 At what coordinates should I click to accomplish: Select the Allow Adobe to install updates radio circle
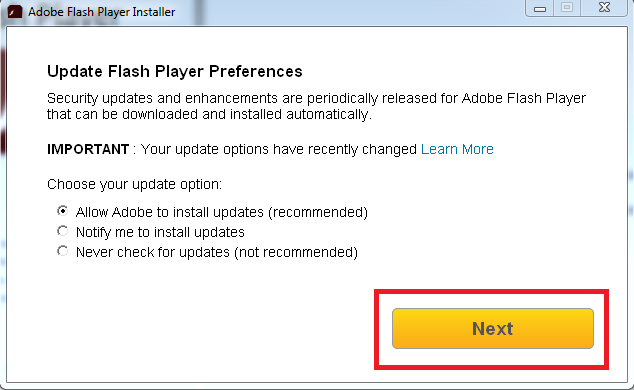[x=62, y=211]
